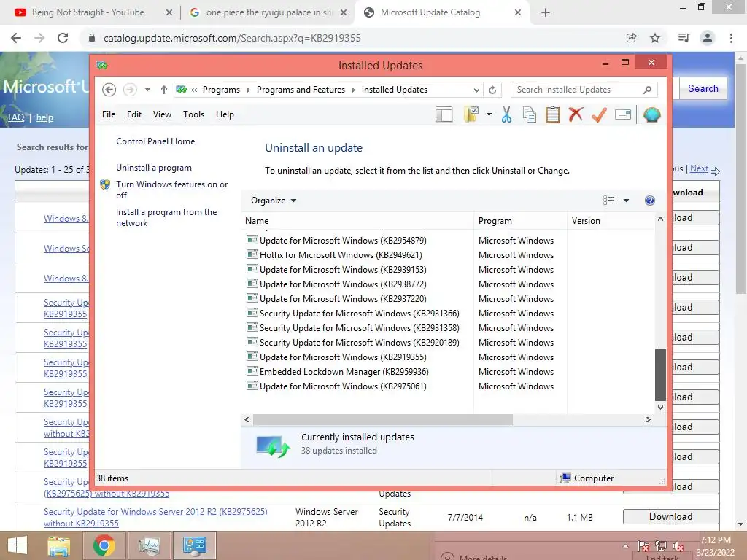
Task: Click Install a program from the network
Action: coord(166,217)
